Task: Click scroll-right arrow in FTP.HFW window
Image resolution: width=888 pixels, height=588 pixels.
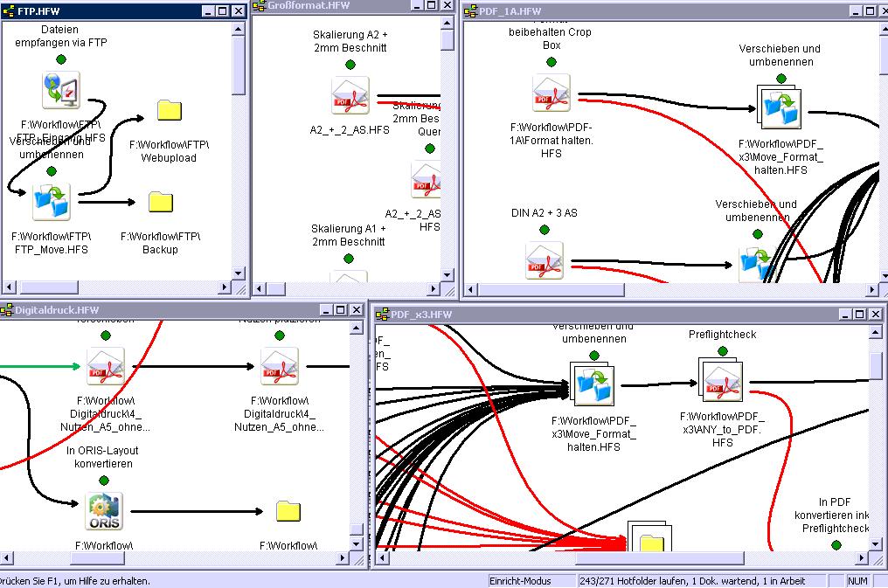Action: (225, 287)
